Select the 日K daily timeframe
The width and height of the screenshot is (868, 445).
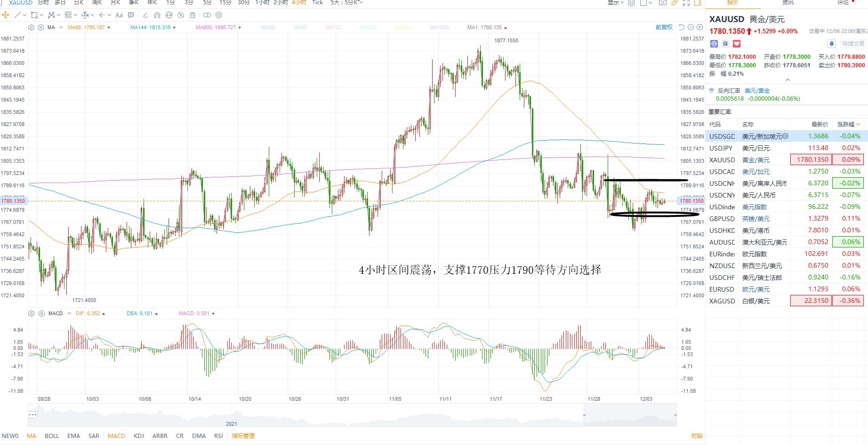tap(79, 2)
